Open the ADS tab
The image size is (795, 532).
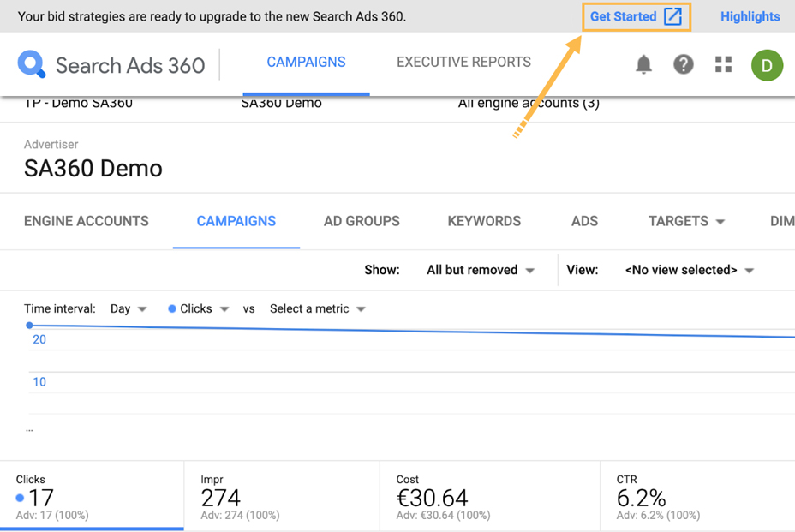click(584, 221)
